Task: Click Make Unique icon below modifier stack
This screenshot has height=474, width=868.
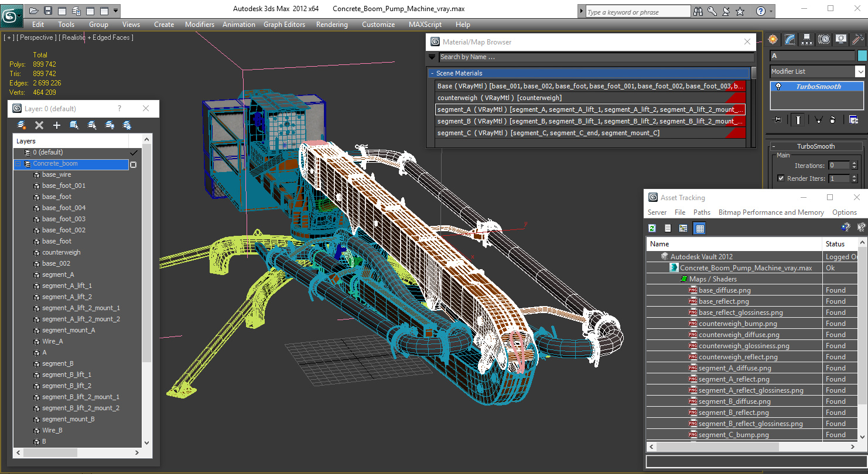Action: [818, 119]
